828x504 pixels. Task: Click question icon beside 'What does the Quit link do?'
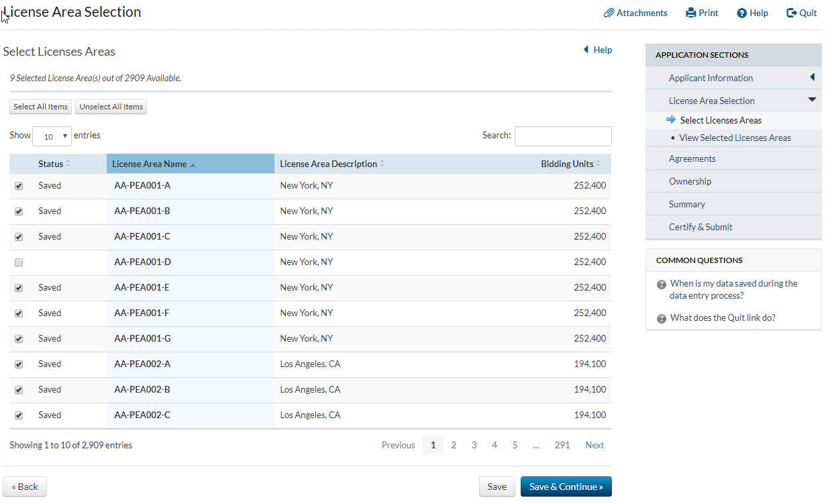662,319
